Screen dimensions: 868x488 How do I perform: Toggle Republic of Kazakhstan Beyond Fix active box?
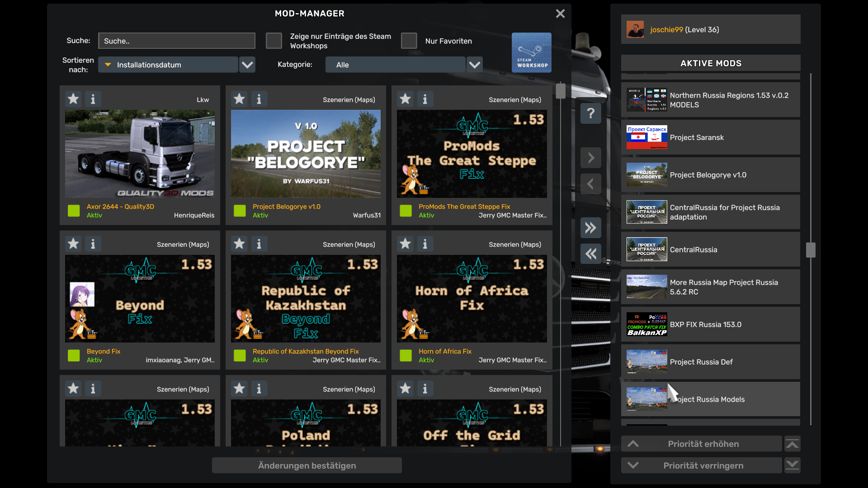[240, 356]
